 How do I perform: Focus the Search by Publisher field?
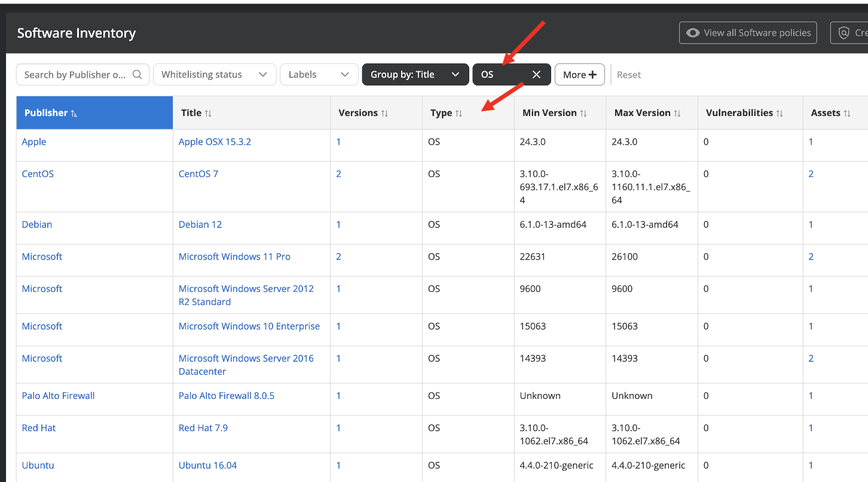click(75, 75)
